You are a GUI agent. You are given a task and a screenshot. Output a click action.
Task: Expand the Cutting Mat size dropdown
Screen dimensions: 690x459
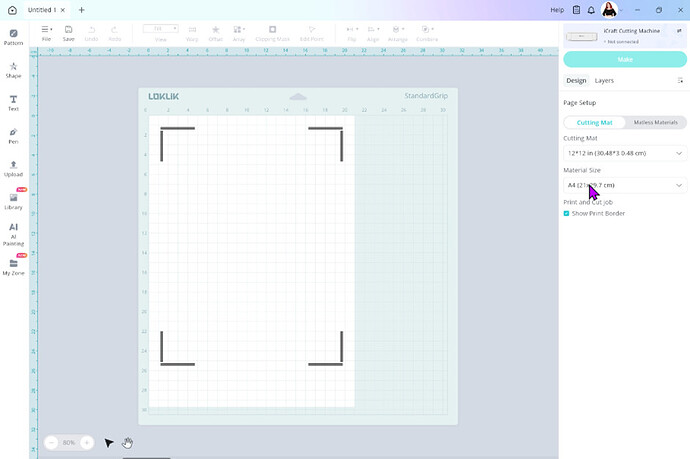coord(624,153)
